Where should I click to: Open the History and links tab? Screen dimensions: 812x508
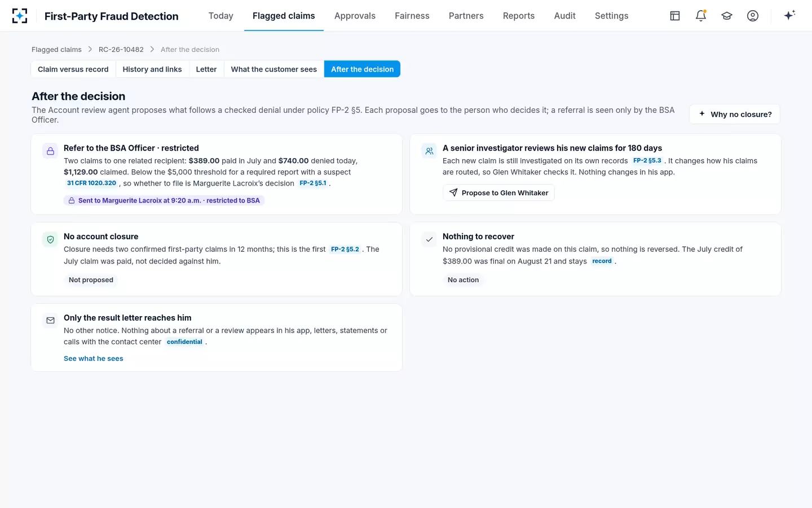pos(152,69)
